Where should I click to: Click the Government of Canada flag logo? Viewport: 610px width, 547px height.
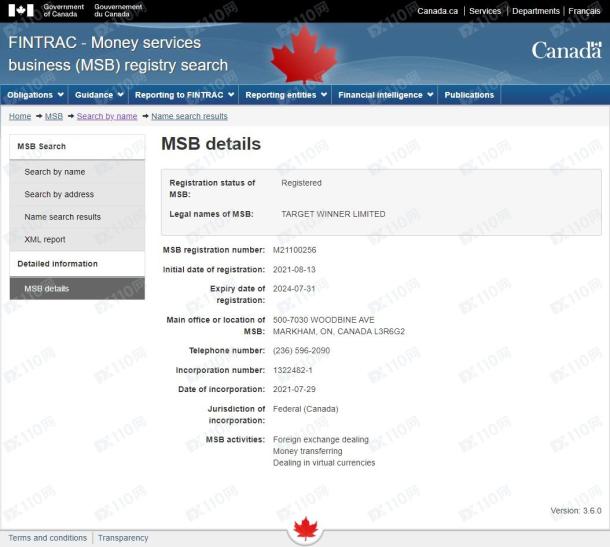tap(21, 11)
